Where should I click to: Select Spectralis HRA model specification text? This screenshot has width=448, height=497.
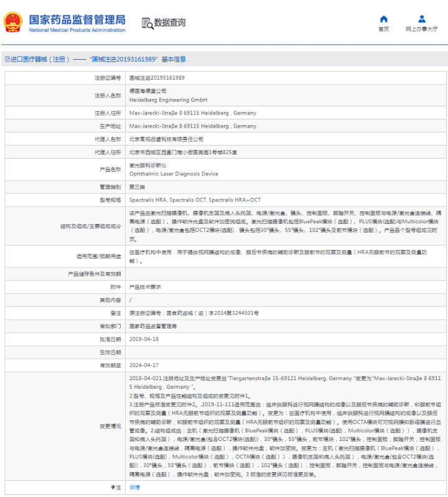point(195,200)
